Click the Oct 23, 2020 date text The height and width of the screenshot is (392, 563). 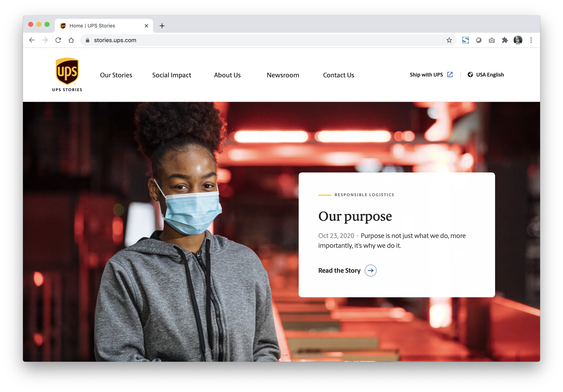pyautogui.click(x=336, y=236)
